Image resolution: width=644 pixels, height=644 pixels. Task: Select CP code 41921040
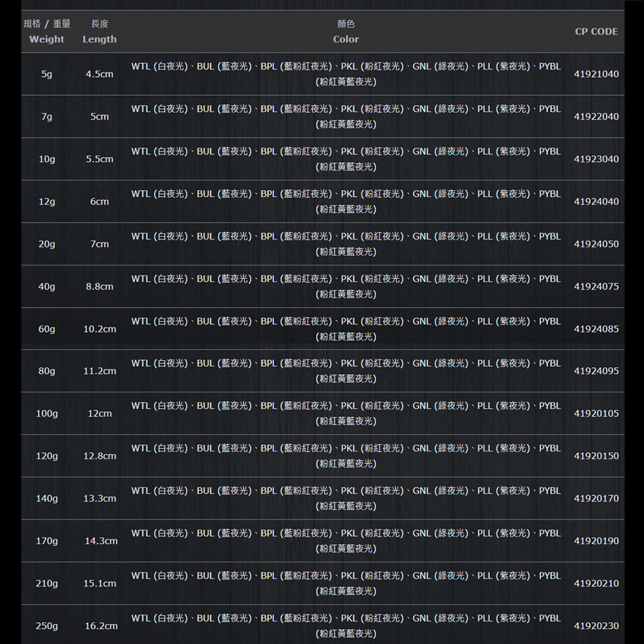point(596,74)
